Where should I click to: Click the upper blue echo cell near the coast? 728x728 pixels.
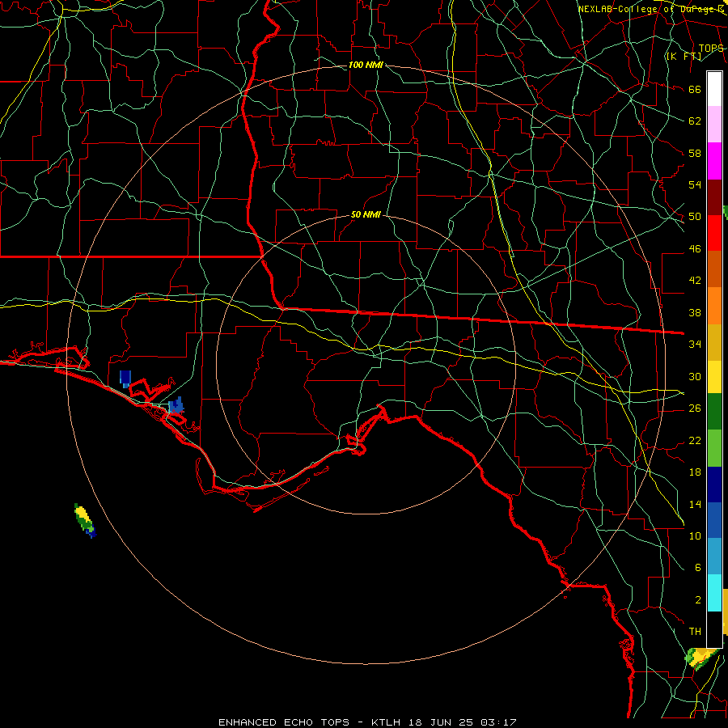[x=125, y=379]
